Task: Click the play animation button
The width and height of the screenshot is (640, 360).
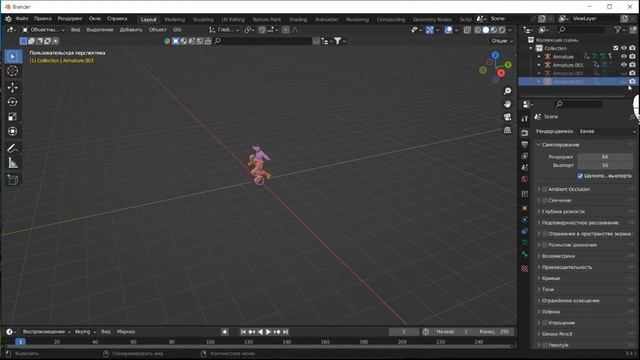Action: tap(269, 332)
